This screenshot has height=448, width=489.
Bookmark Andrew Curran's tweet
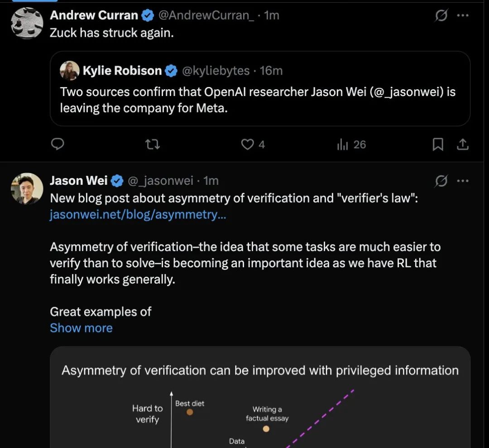pos(438,145)
